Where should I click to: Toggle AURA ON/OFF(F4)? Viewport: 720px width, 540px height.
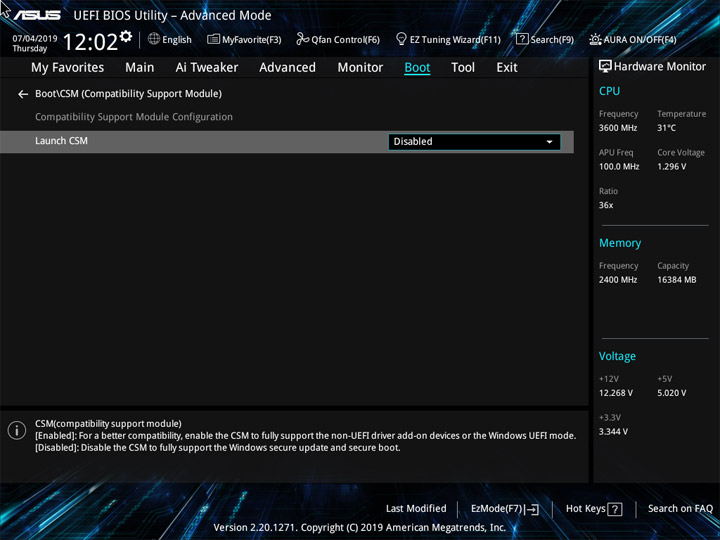633,39
